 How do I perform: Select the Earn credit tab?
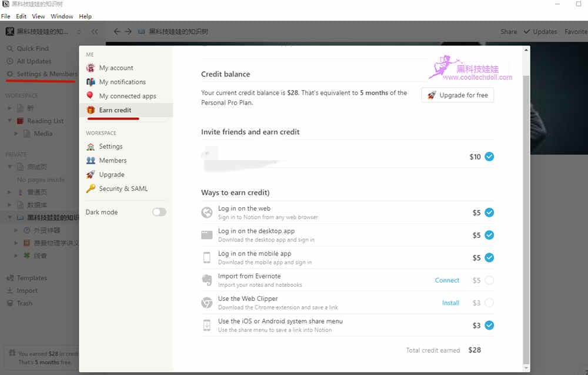pyautogui.click(x=126, y=110)
